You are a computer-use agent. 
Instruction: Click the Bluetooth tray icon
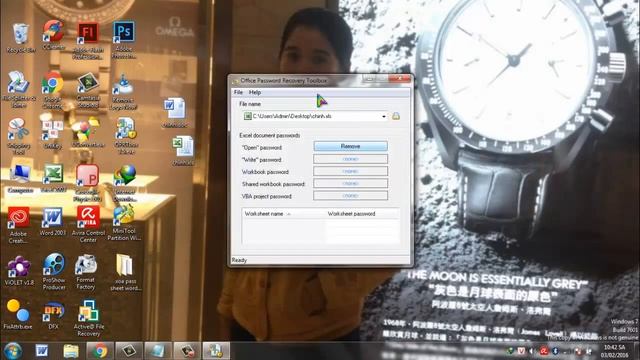pyautogui.click(x=556, y=351)
